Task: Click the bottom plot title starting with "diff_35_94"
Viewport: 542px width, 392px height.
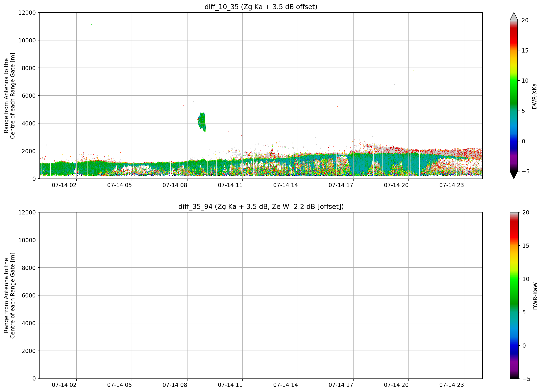Action: coord(261,207)
